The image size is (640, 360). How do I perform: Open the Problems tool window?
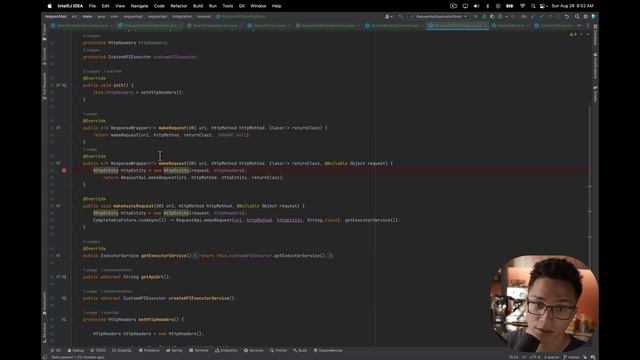tap(149, 351)
